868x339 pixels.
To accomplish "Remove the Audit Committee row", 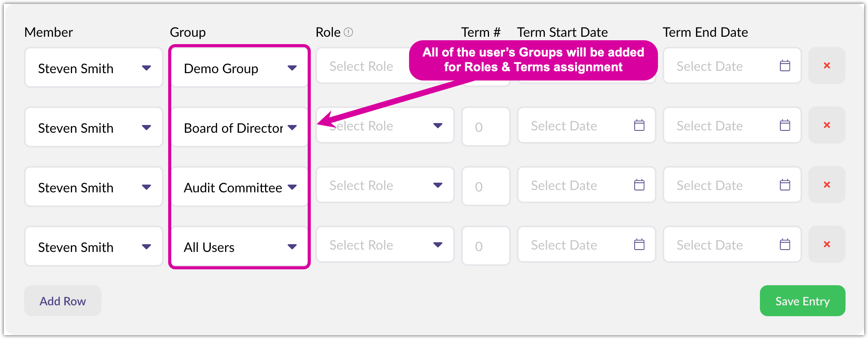I will click(x=827, y=185).
